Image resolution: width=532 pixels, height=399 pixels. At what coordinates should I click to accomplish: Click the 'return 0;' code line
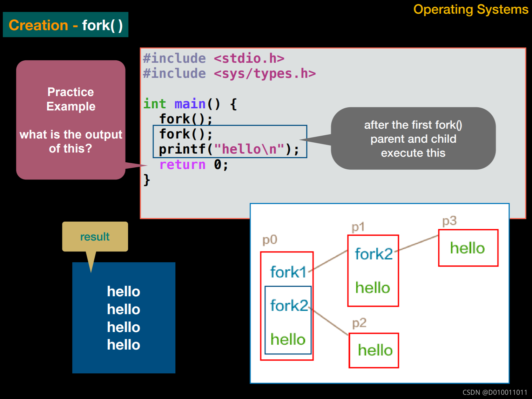(194, 164)
